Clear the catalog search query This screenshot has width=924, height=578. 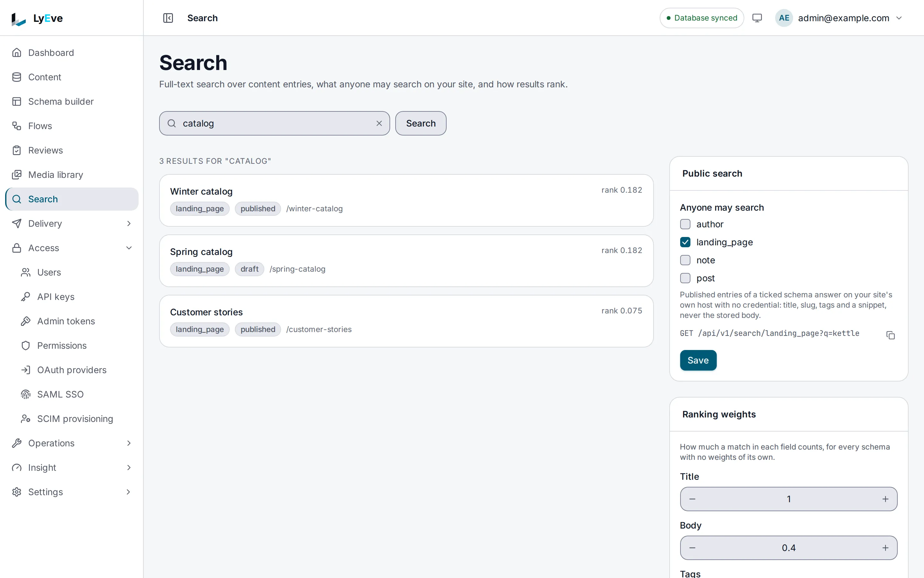coord(379,124)
